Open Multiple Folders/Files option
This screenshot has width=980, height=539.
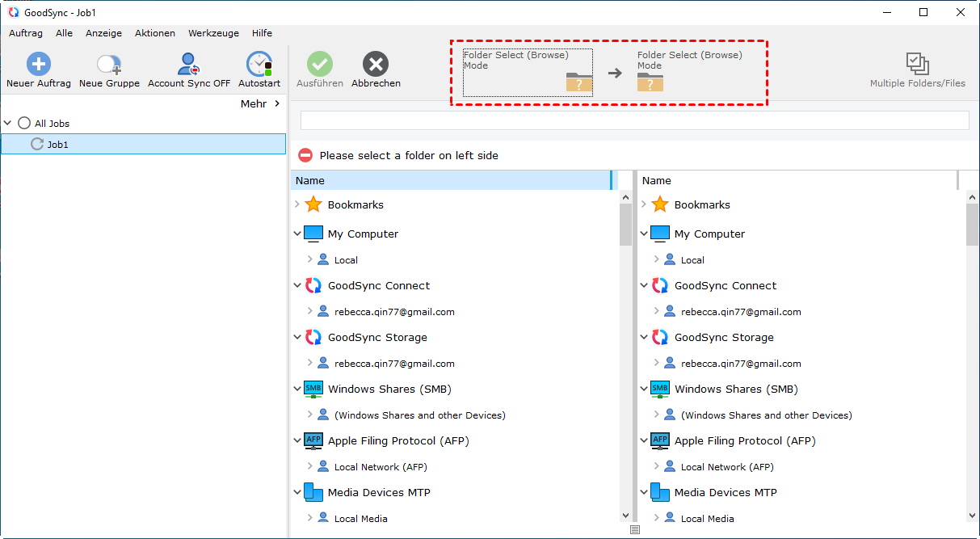917,65
